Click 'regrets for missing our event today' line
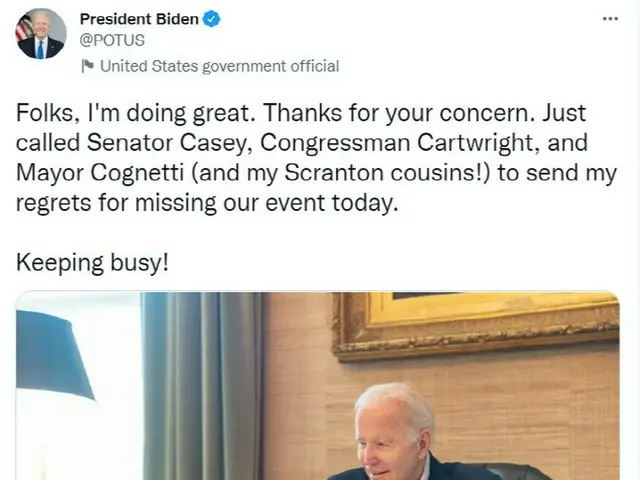 point(207,203)
